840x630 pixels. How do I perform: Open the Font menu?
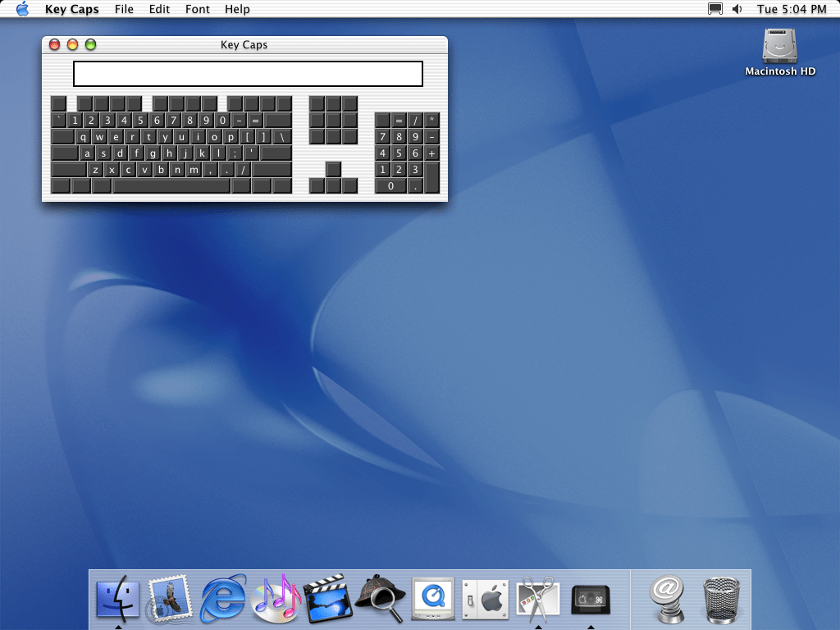coord(198,9)
